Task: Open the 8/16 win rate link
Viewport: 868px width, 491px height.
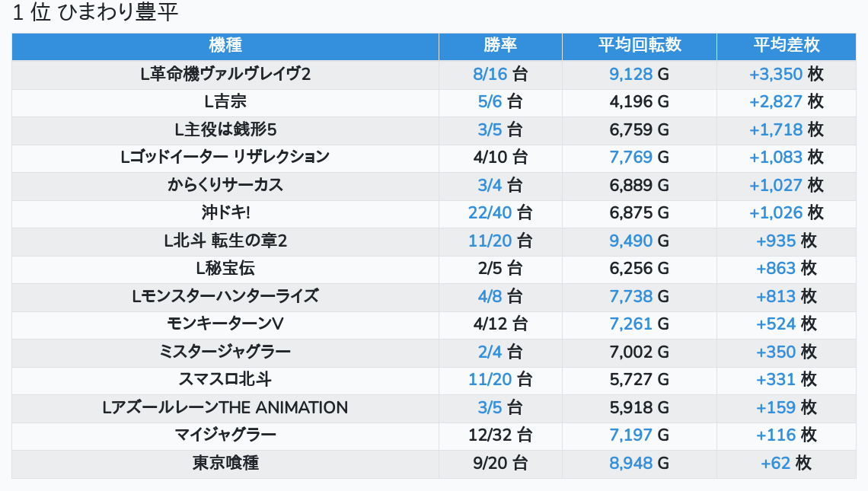Action: point(490,74)
